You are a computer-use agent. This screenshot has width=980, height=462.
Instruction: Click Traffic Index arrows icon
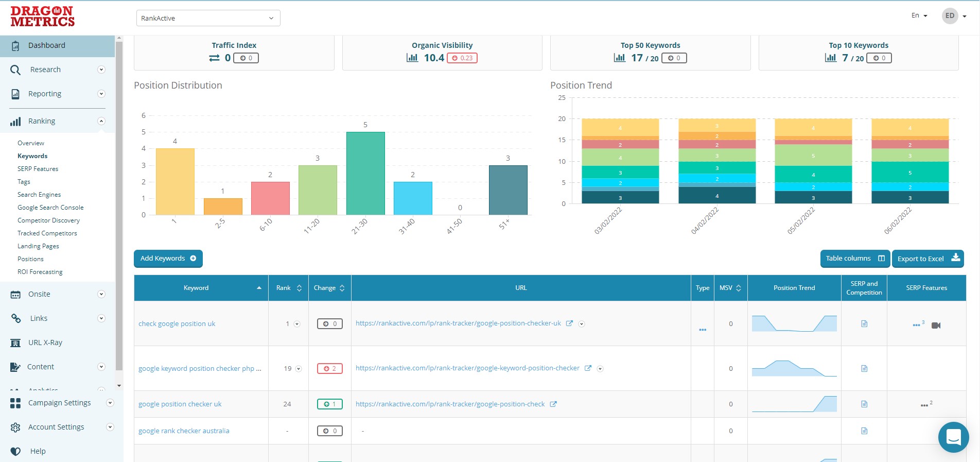pos(214,58)
